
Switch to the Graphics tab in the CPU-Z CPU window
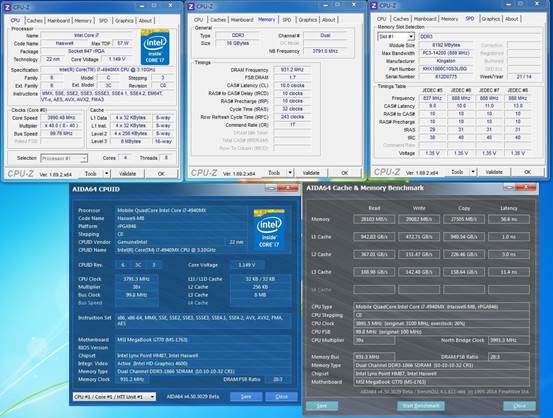(124, 21)
